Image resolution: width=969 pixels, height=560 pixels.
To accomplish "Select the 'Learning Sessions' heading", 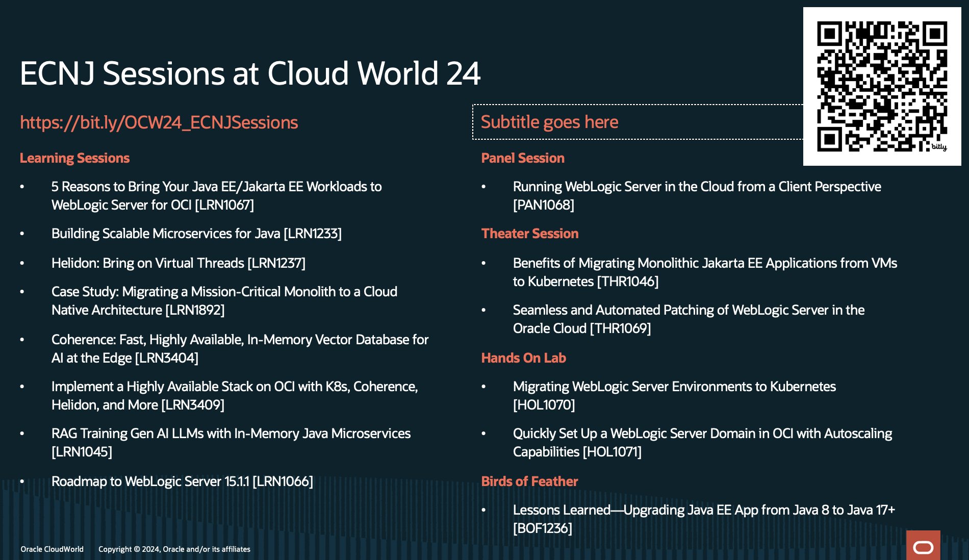I will pos(74,158).
